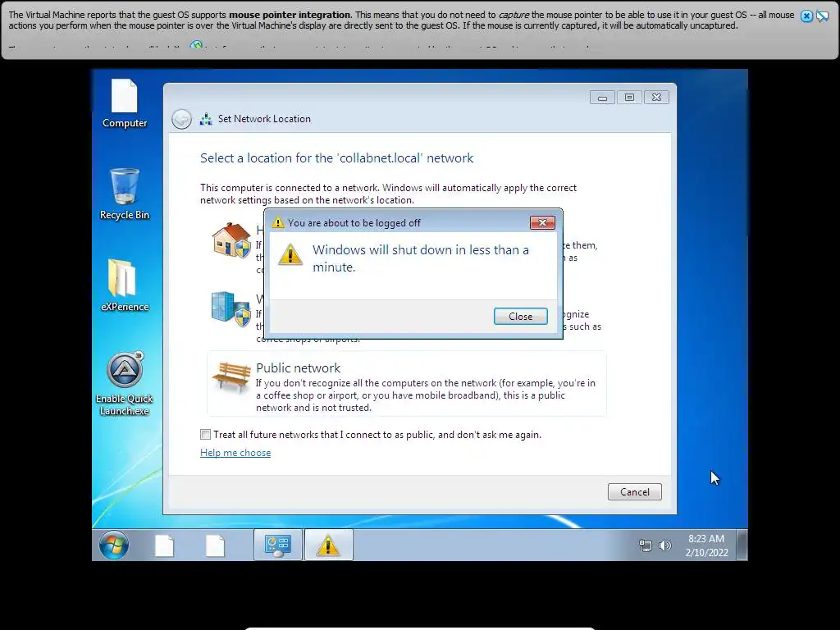Open the Help me choose link
Image resolution: width=840 pixels, height=630 pixels.
pos(235,453)
